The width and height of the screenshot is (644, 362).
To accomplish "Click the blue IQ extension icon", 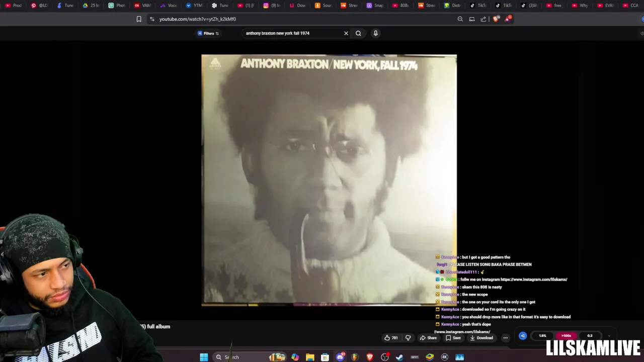I will click(x=523, y=336).
